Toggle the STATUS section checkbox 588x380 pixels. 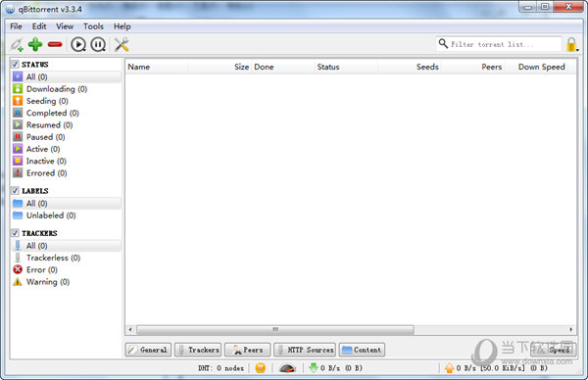15,64
